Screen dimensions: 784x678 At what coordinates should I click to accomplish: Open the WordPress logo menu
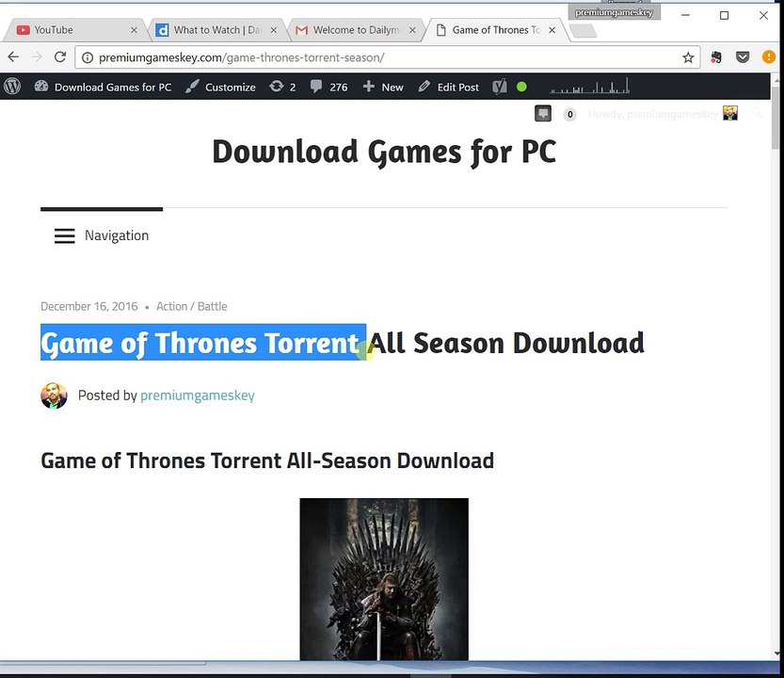pyautogui.click(x=12, y=87)
